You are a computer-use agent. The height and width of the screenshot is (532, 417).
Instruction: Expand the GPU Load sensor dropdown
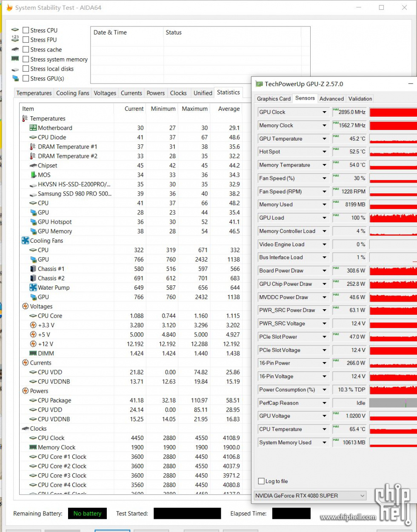point(324,218)
